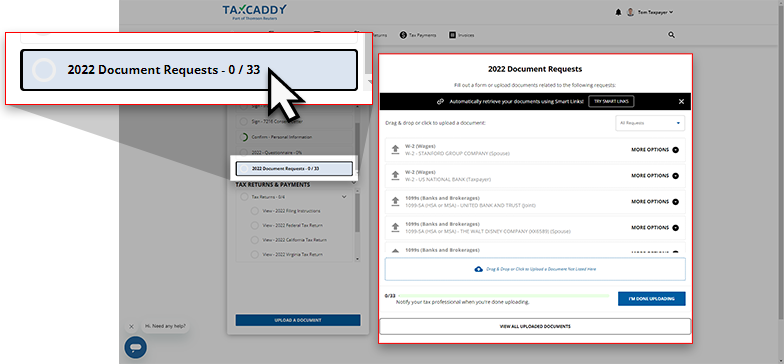Select circle for View 2022 Virginia Tax Return
This screenshot has width=784, height=364.
click(x=254, y=254)
